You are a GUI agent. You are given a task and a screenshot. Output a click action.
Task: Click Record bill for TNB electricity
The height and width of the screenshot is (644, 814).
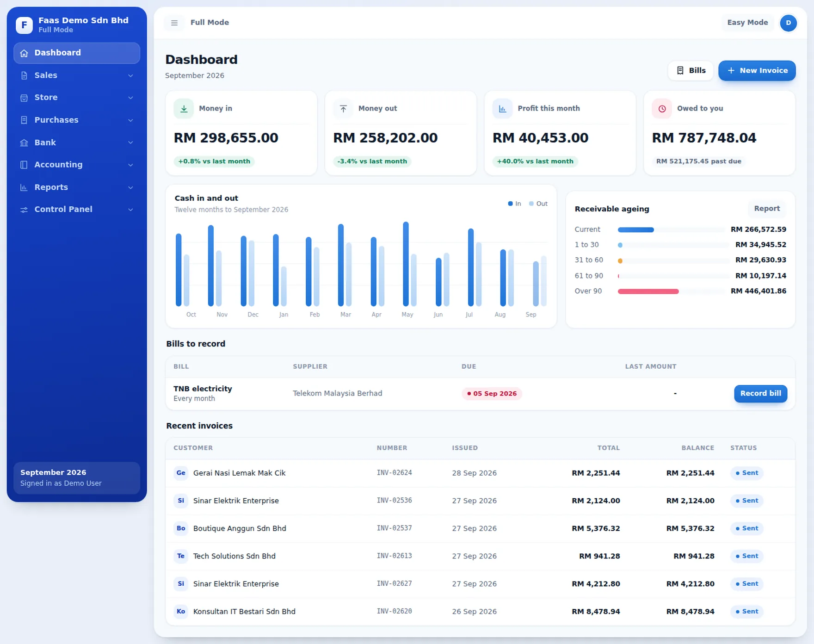(x=760, y=394)
